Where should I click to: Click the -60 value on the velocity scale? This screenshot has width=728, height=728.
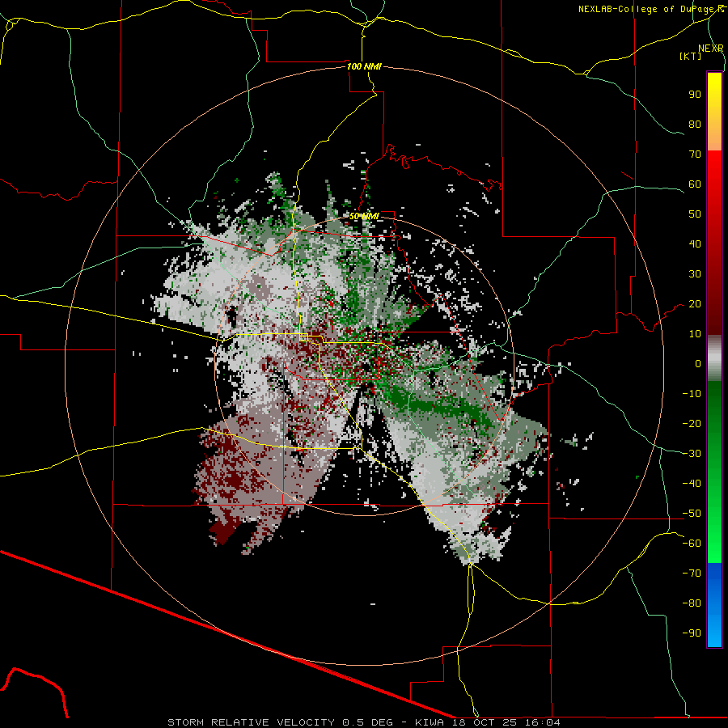(692, 544)
